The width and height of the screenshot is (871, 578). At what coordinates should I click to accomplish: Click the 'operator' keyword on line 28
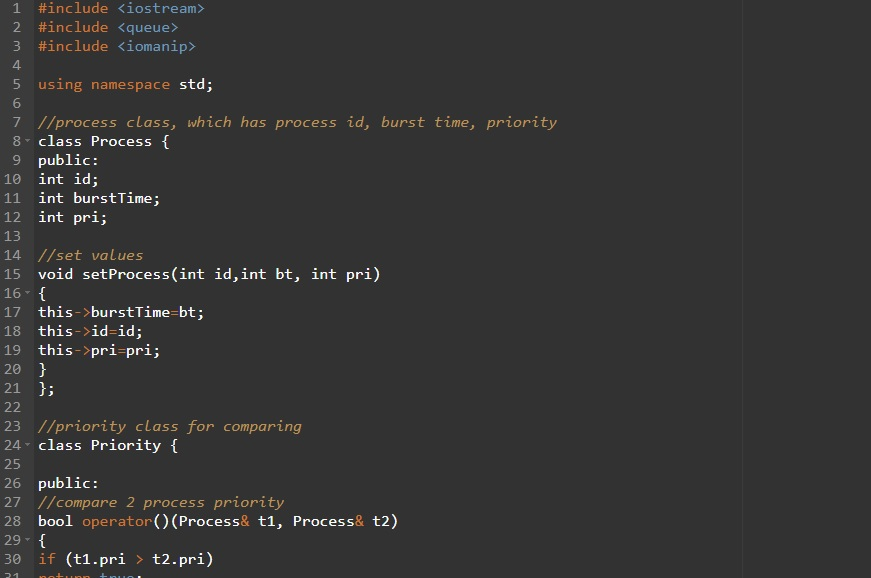[117, 521]
